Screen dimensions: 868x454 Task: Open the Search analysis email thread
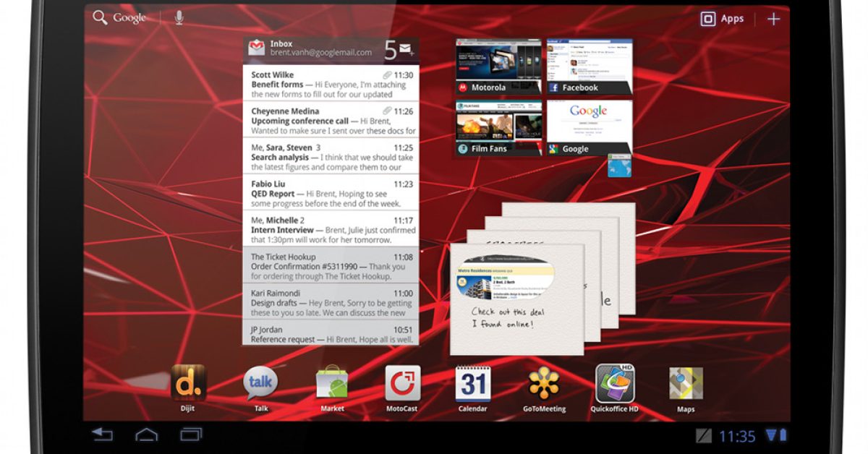[x=331, y=157]
